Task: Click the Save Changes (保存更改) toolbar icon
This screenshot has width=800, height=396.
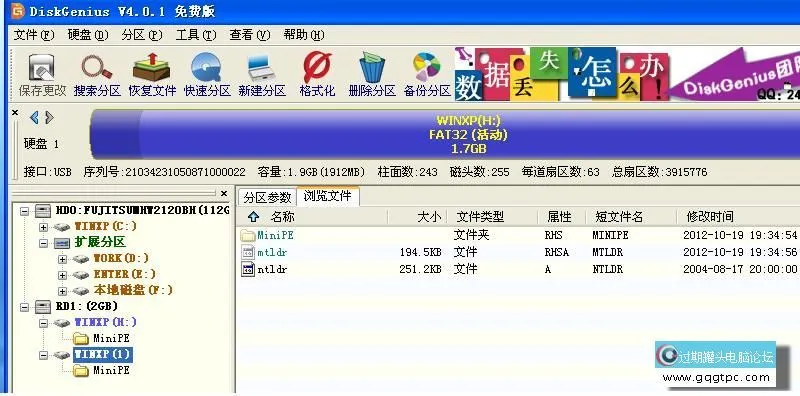Action: [42, 68]
